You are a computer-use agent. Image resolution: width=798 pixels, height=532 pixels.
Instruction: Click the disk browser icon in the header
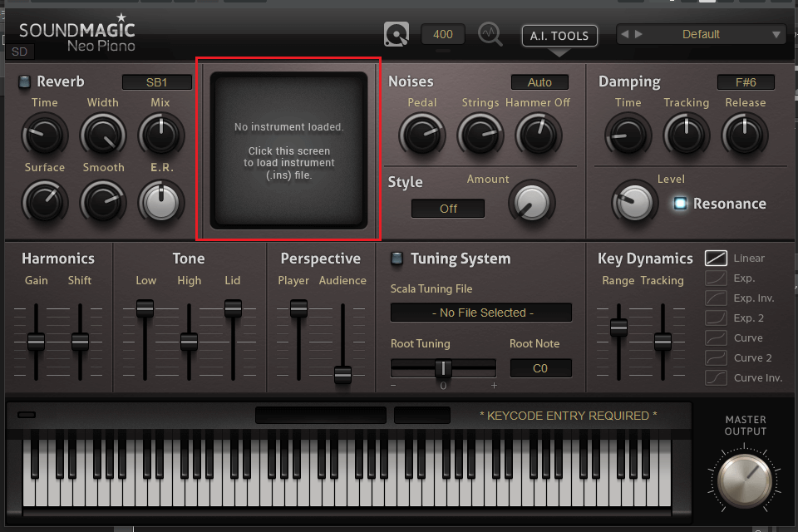397,35
